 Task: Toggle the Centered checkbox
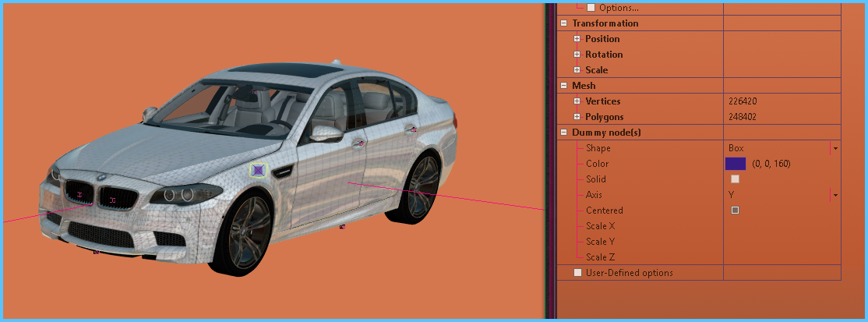tap(735, 211)
